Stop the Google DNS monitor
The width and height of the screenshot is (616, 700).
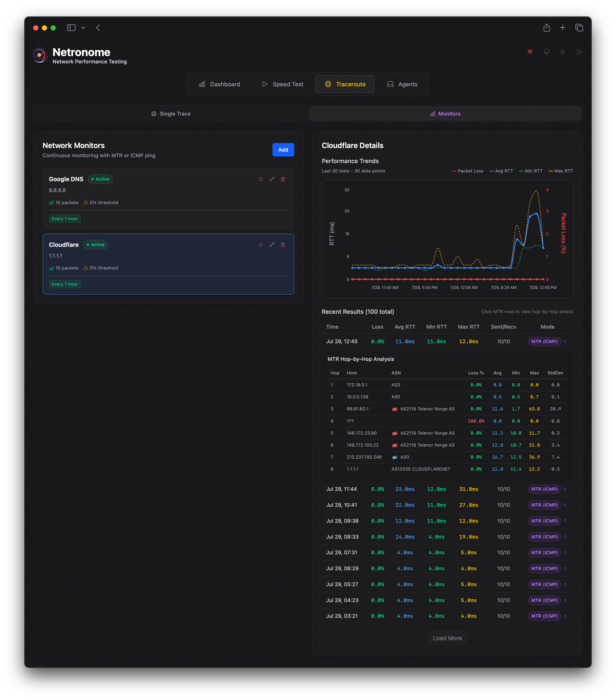260,179
